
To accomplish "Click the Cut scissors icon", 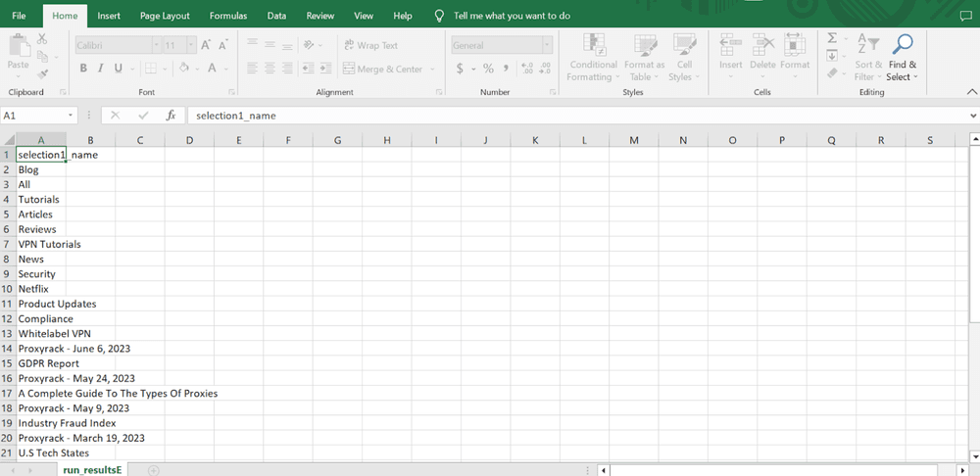I will (42, 39).
